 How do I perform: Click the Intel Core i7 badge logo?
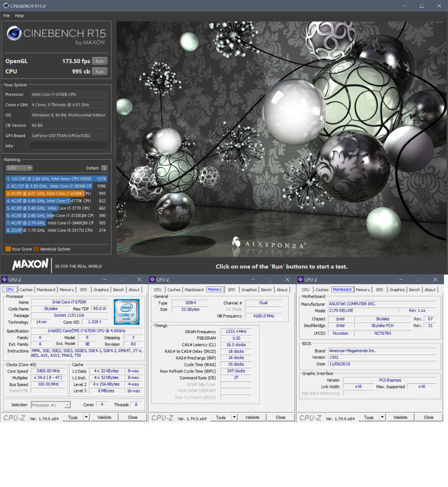(126, 312)
